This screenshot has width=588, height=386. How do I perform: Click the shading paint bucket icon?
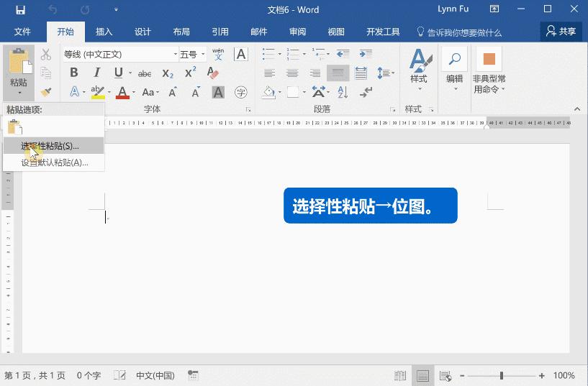[268, 92]
